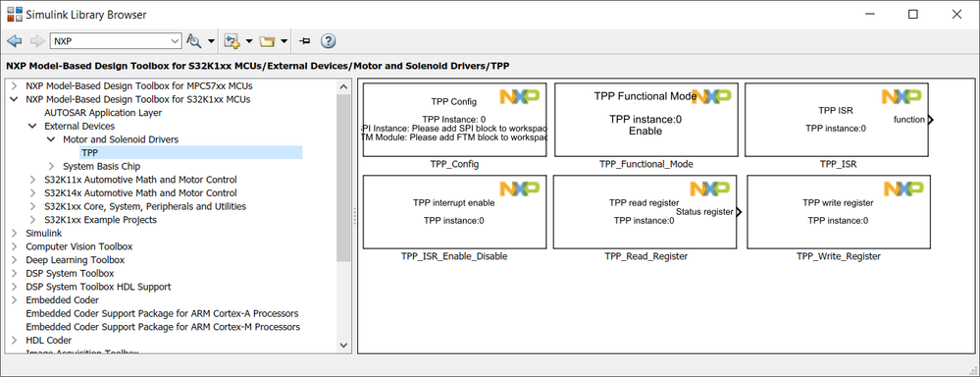Click the search magnifier icon
980x377 pixels.
coord(194,41)
